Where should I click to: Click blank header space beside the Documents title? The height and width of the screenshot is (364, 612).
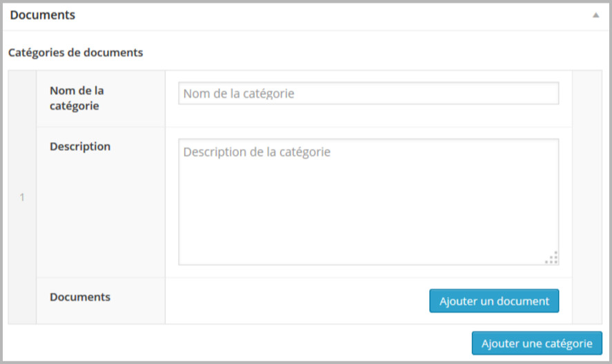click(x=332, y=15)
